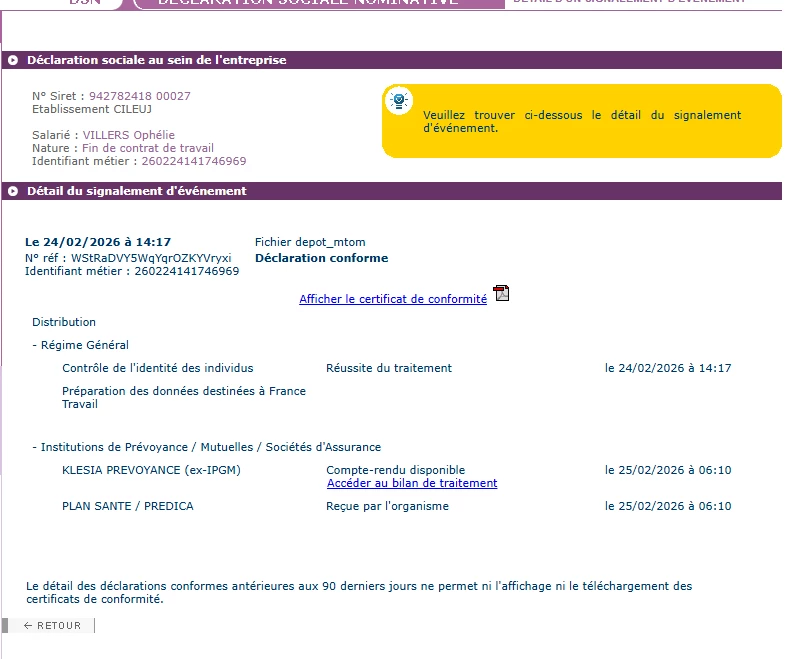Click 'Institutions de Prévoyance / Mutuelles' heading row
The width and height of the screenshot is (796, 659).
[x=207, y=447]
